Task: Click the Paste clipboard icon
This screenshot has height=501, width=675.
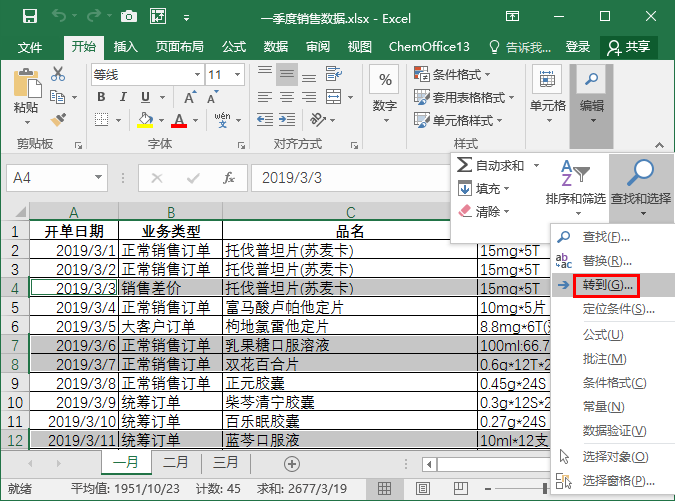Action: pyautogui.click(x=27, y=83)
